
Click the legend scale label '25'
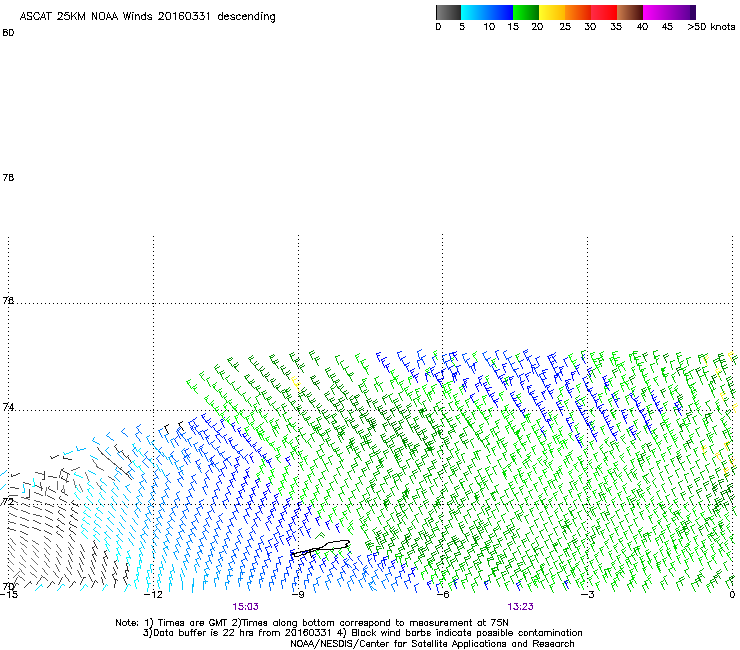(x=565, y=27)
